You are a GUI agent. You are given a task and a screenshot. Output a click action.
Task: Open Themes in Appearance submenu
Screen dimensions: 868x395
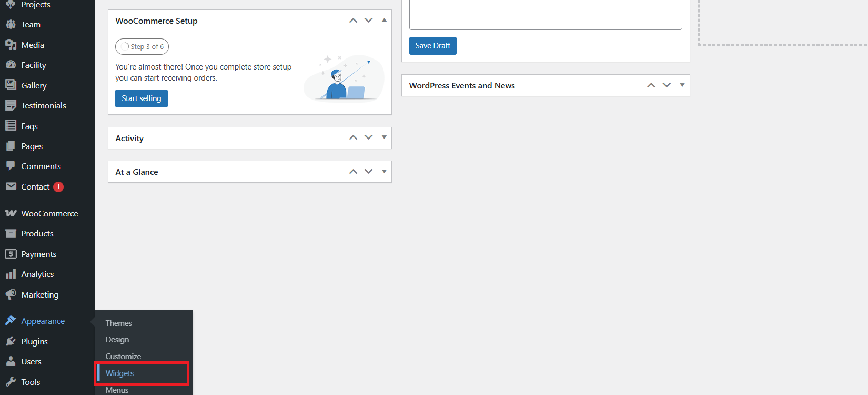(x=118, y=323)
